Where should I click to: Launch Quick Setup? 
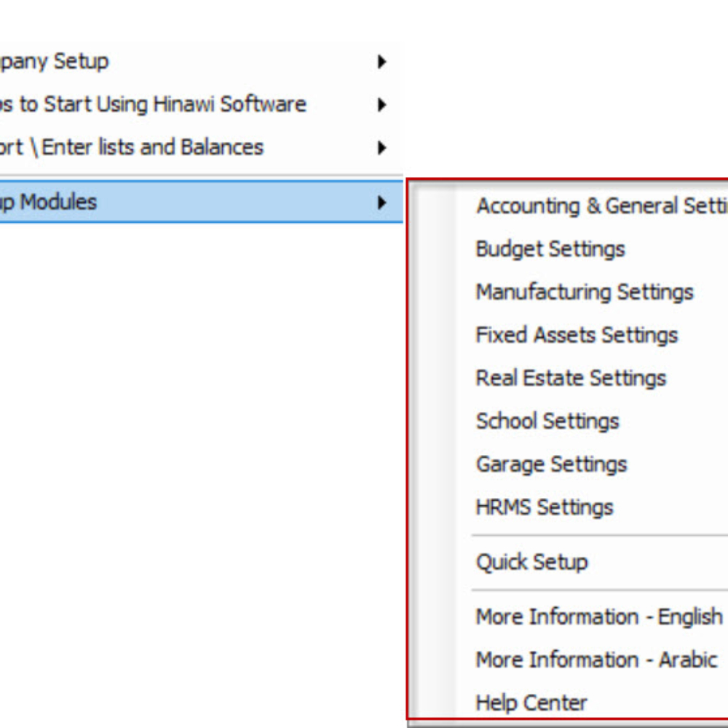532,563
